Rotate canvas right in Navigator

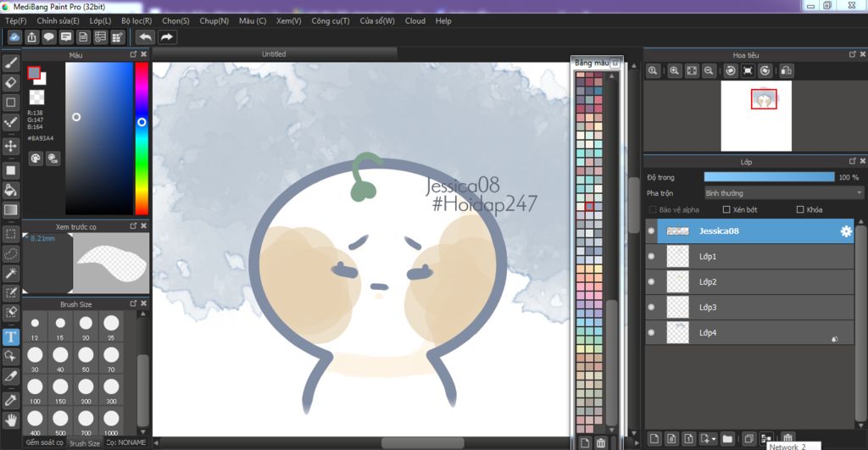[x=765, y=71]
